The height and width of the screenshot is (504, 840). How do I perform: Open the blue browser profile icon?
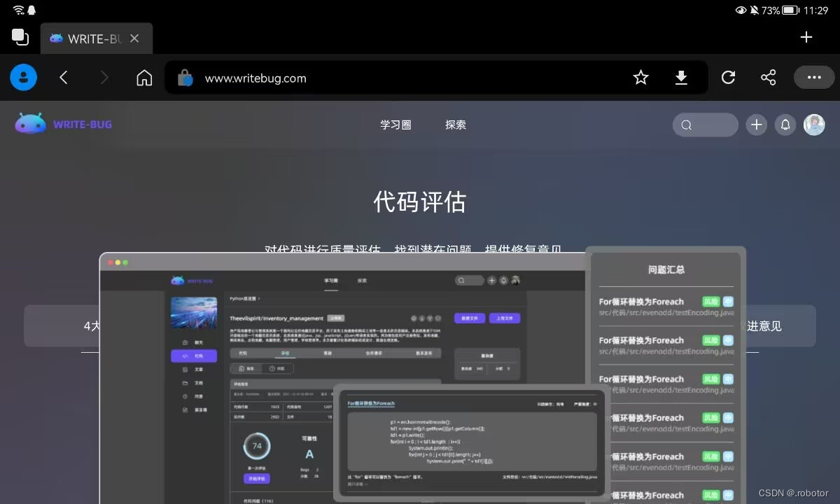tap(23, 78)
